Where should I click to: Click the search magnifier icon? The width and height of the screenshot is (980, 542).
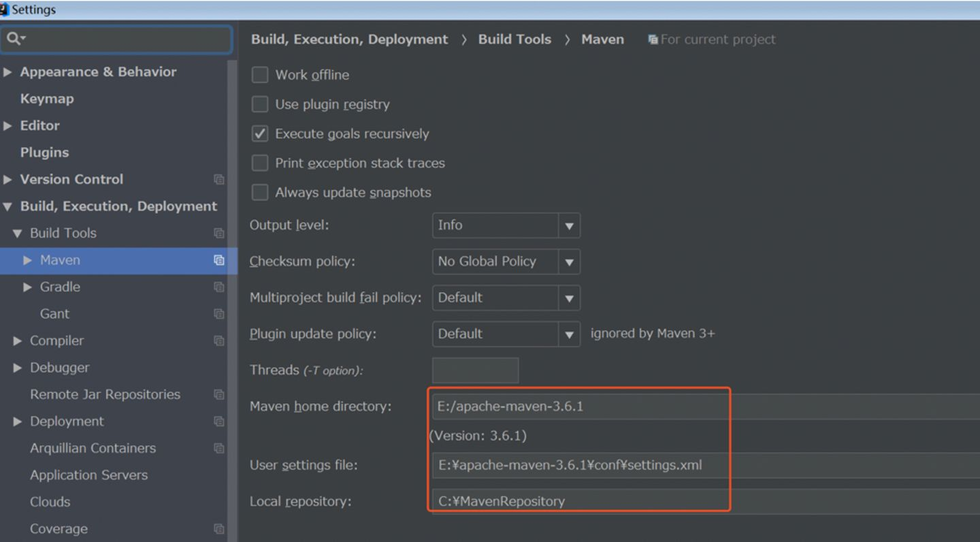(14, 39)
